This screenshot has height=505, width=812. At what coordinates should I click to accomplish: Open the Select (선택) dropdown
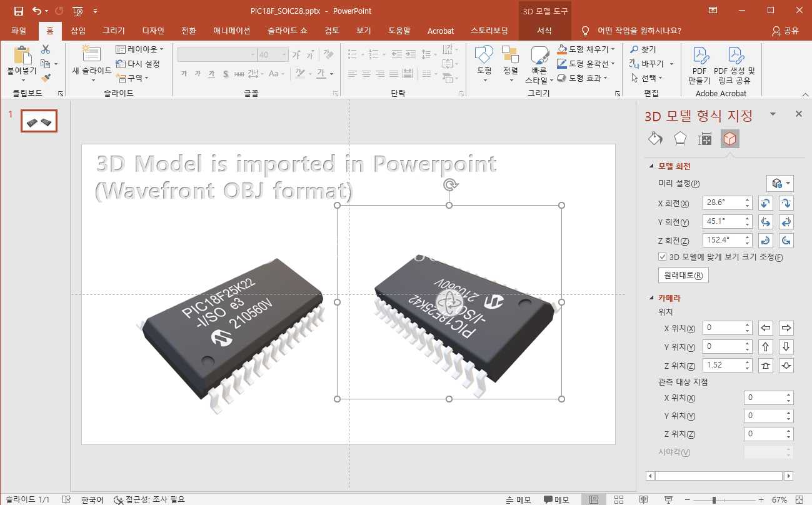pyautogui.click(x=647, y=78)
